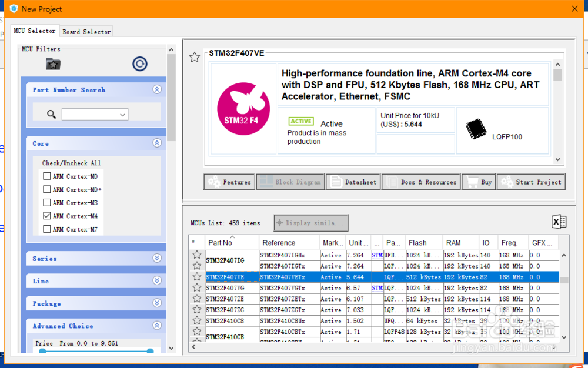Expand the Package filter section
588x368 pixels.
157,303
